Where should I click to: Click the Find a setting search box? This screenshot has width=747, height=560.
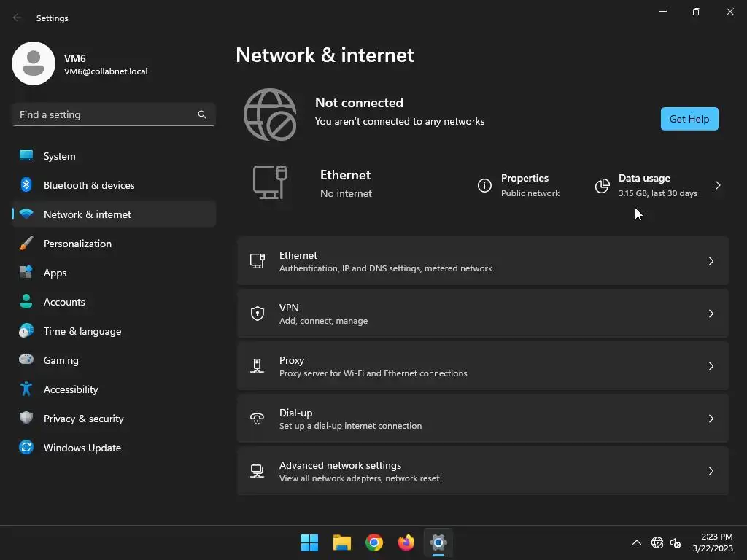pyautogui.click(x=106, y=114)
